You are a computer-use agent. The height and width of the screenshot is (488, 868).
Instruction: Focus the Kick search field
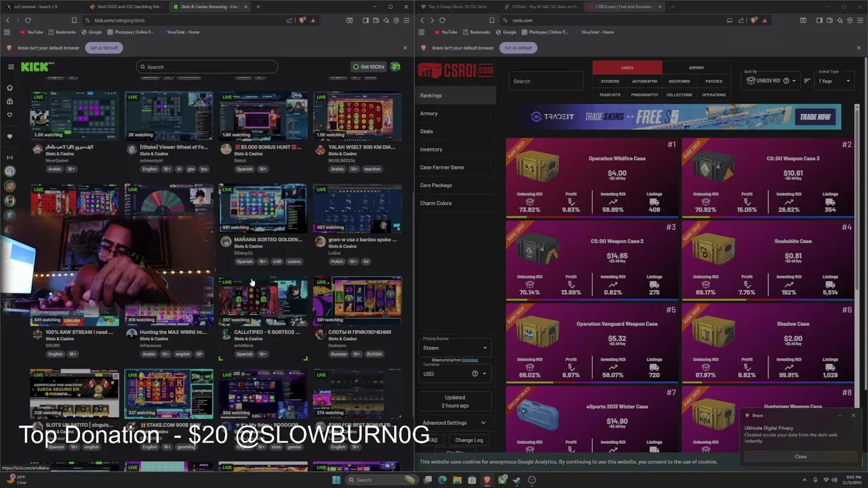[207, 66]
